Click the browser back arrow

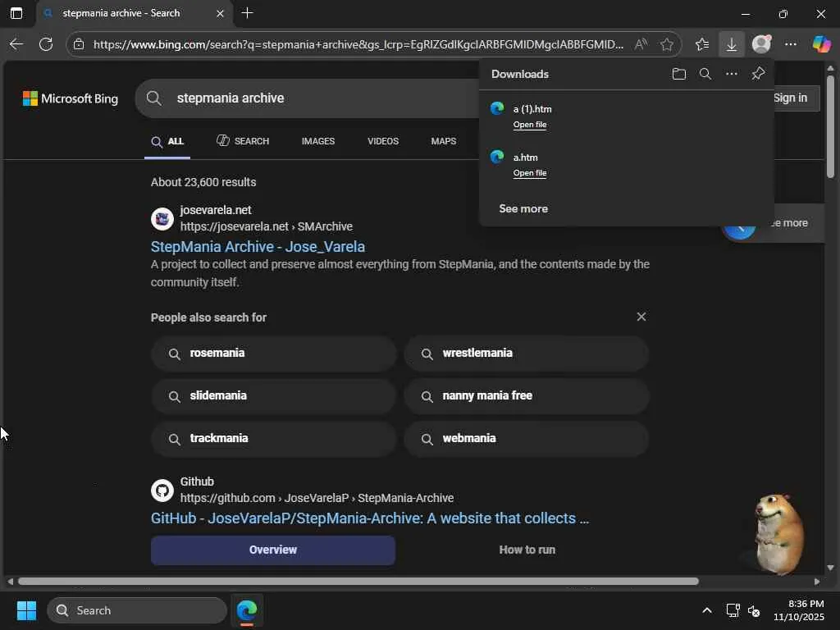[x=16, y=44]
